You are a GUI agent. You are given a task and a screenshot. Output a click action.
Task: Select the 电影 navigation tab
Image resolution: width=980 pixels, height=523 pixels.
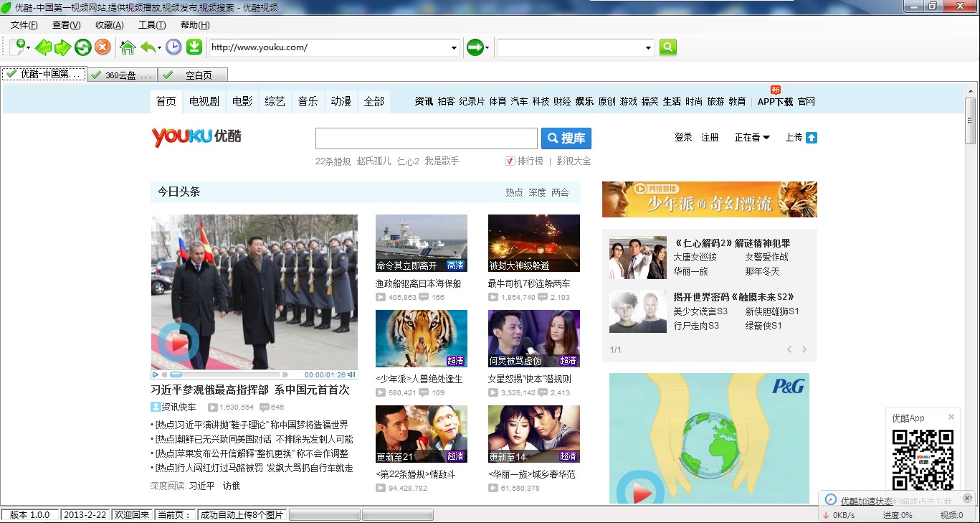click(x=242, y=101)
